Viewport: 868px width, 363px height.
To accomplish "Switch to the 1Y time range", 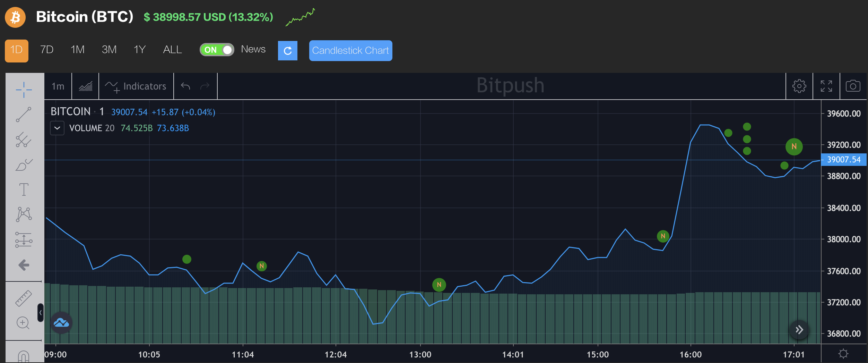I will click(139, 50).
